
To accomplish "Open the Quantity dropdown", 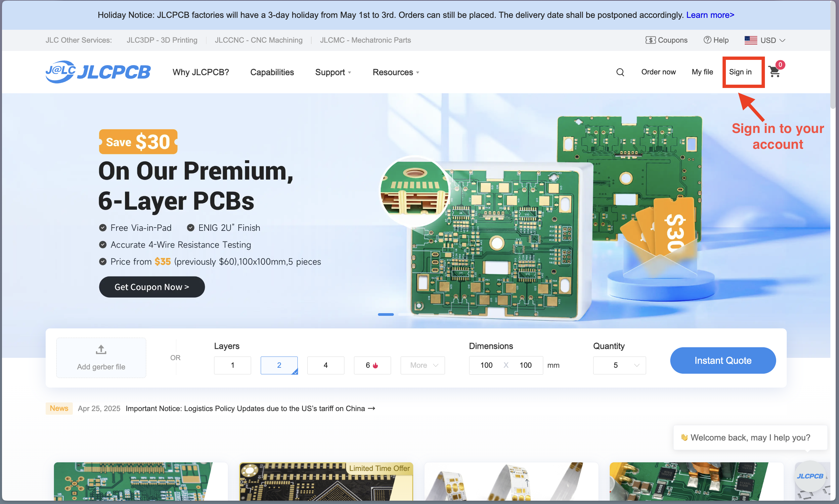I will click(x=619, y=365).
